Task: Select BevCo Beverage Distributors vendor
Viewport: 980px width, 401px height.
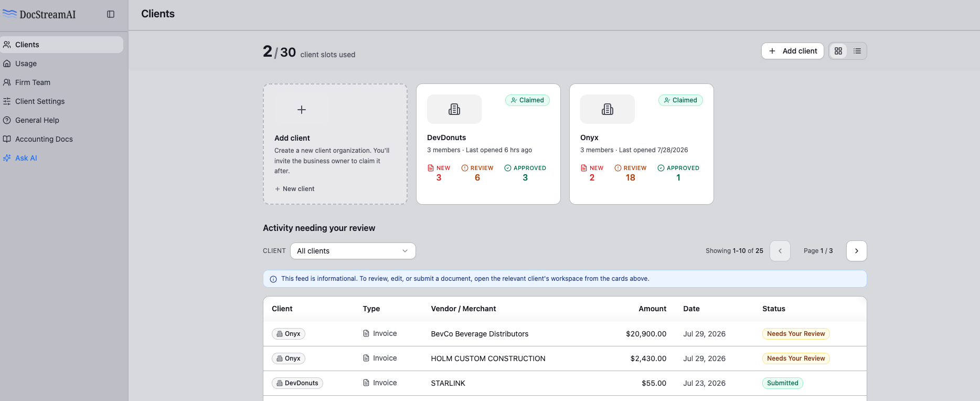Action: [x=480, y=334]
